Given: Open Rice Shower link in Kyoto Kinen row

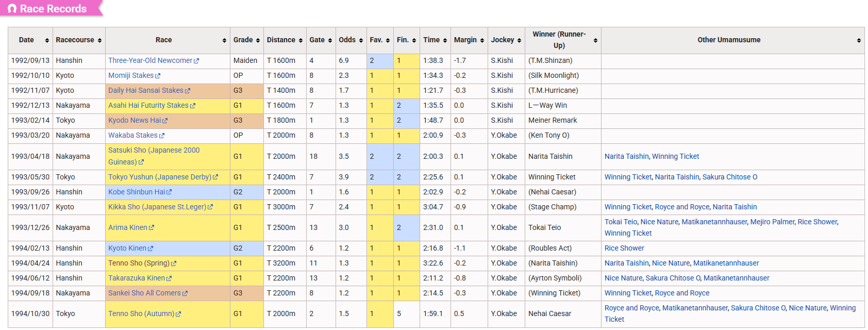Looking at the screenshot, I should 624,248.
